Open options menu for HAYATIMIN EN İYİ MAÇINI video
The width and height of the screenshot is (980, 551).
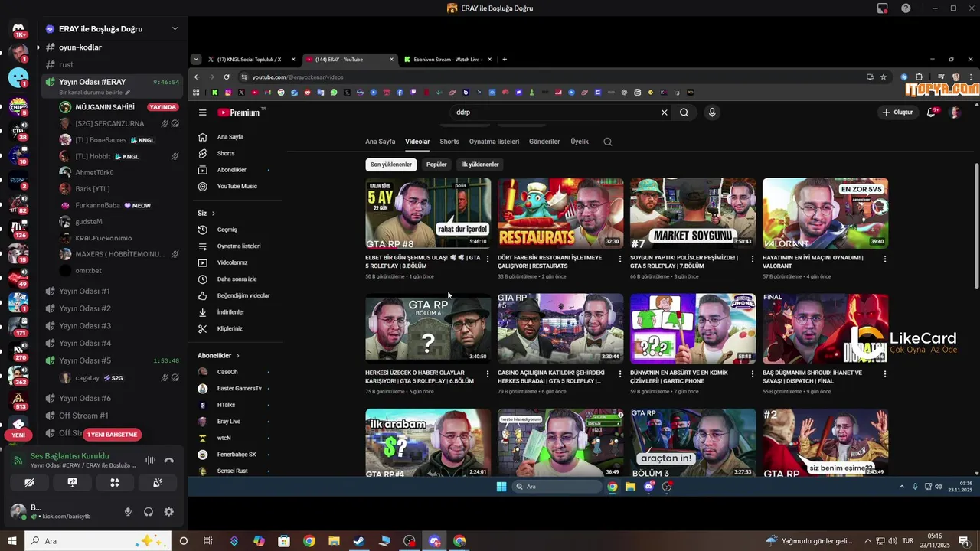tap(885, 259)
